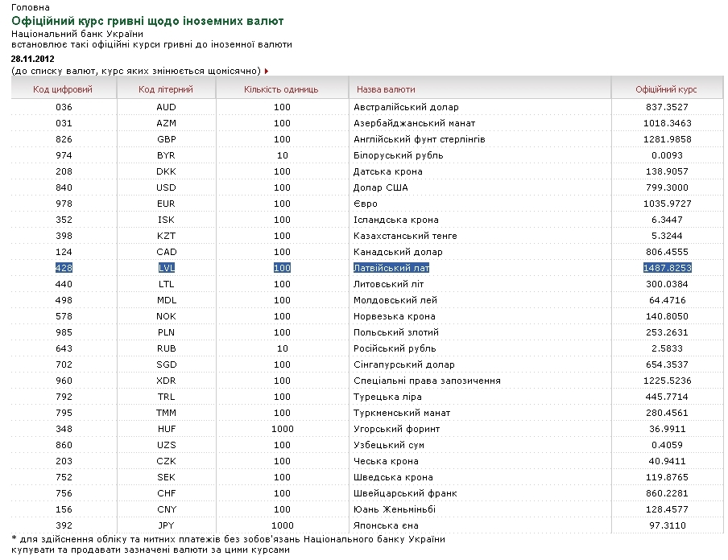Click the rate 64.4716
The width and height of the screenshot is (728, 560).
click(x=667, y=300)
